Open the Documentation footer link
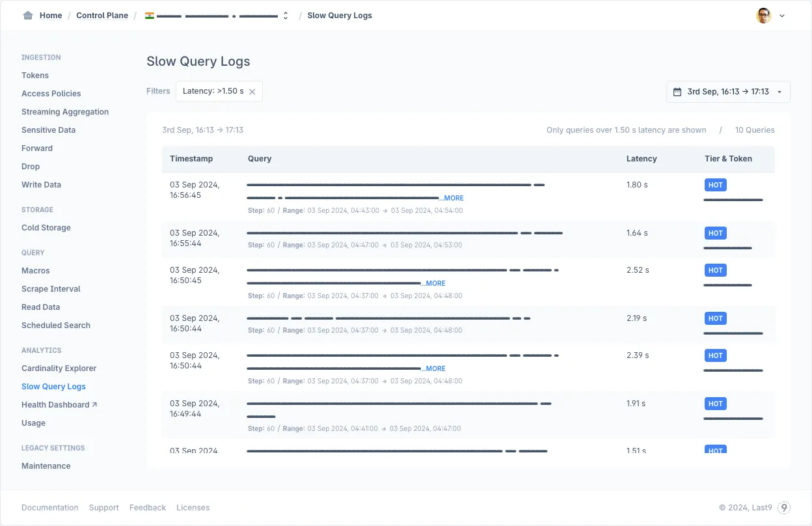The height and width of the screenshot is (526, 812). coord(50,508)
